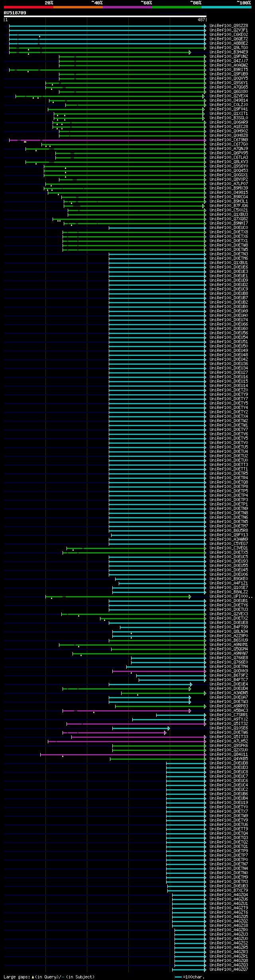Open hit UniRef100_Q9SZZ8
The width and height of the screenshot is (255, 980).
point(229,26)
